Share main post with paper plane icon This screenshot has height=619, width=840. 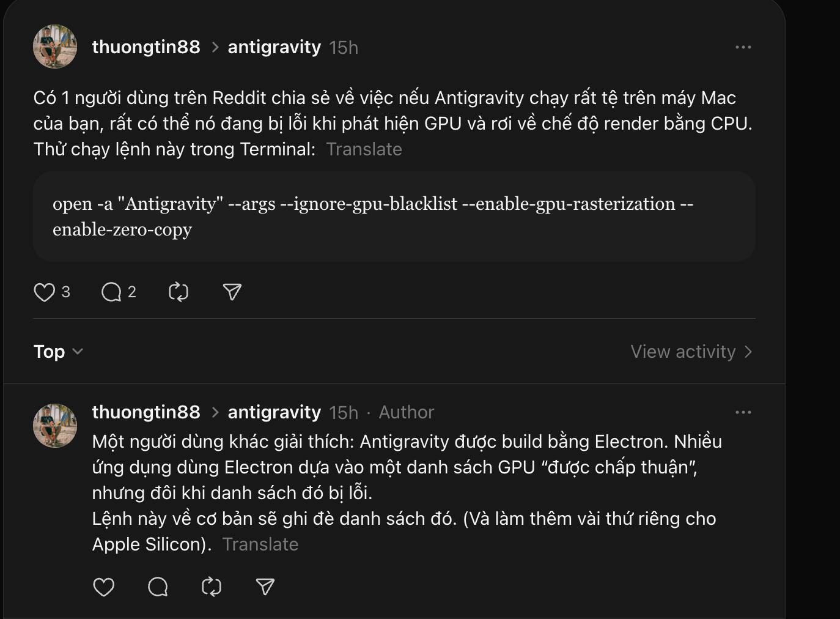[x=232, y=292]
